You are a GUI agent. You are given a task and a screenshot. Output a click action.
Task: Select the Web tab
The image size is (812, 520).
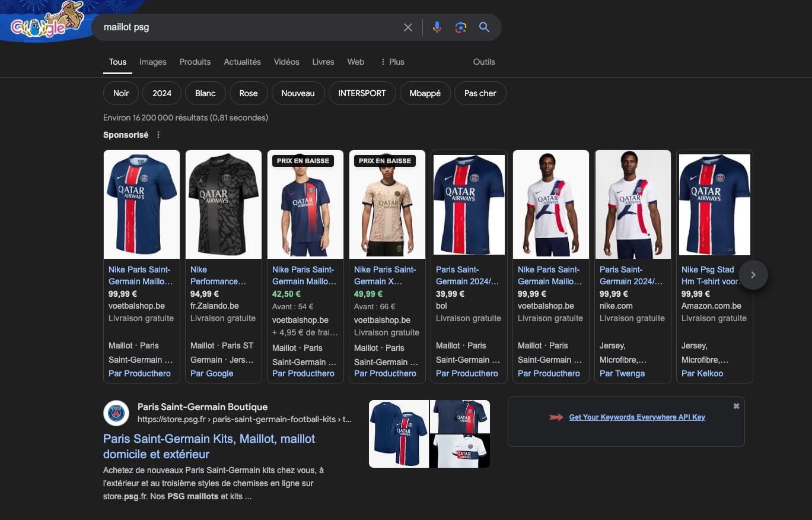356,62
